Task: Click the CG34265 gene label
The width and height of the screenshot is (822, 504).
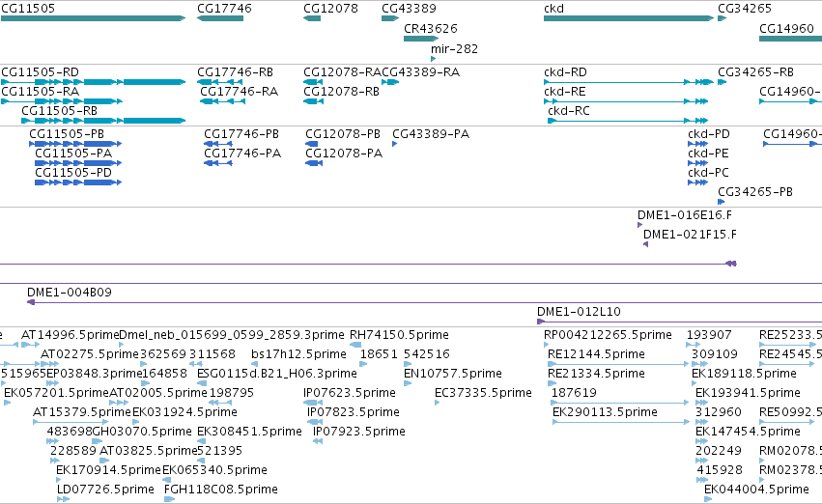Action: pyautogui.click(x=745, y=9)
